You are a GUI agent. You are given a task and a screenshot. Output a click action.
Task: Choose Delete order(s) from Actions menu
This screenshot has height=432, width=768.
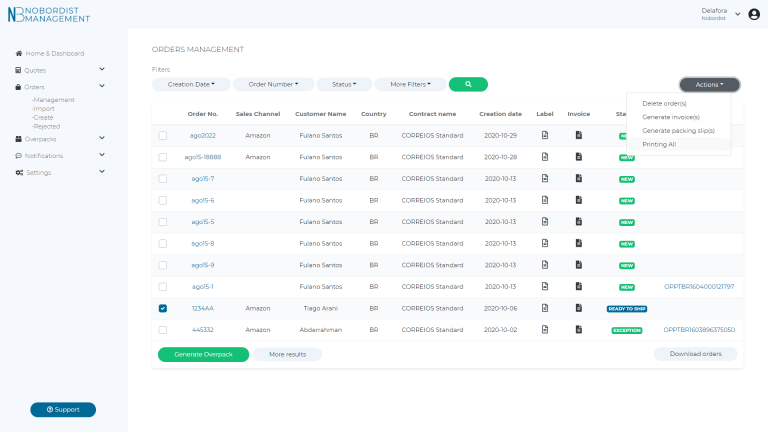tap(664, 103)
